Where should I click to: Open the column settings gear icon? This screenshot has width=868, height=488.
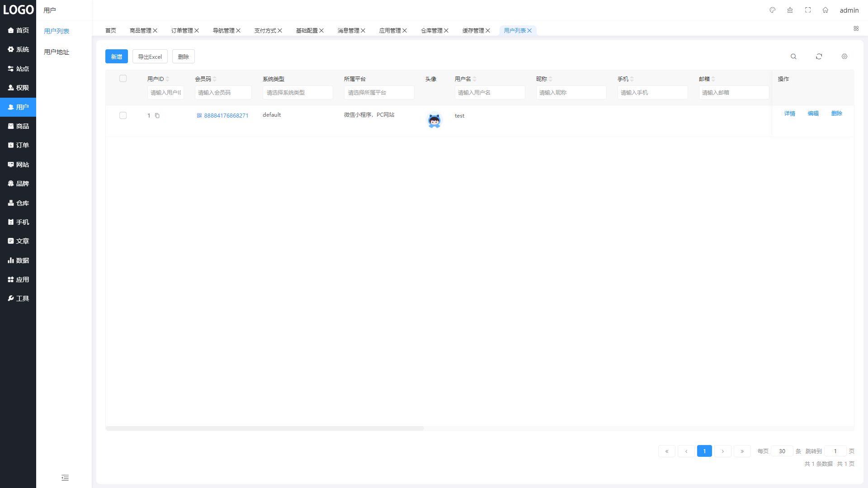coord(844,57)
